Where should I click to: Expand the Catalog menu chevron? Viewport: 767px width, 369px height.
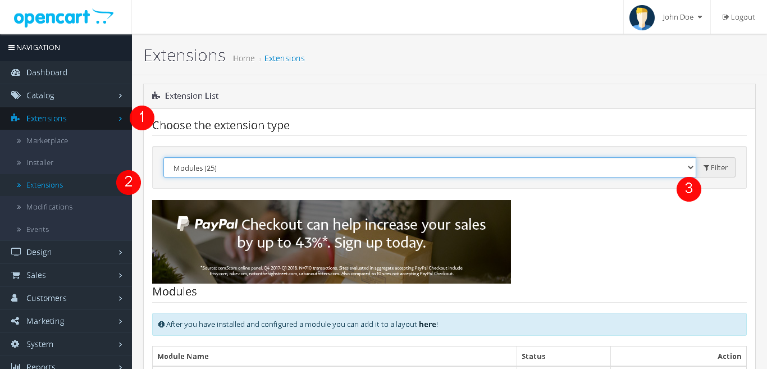pos(120,96)
